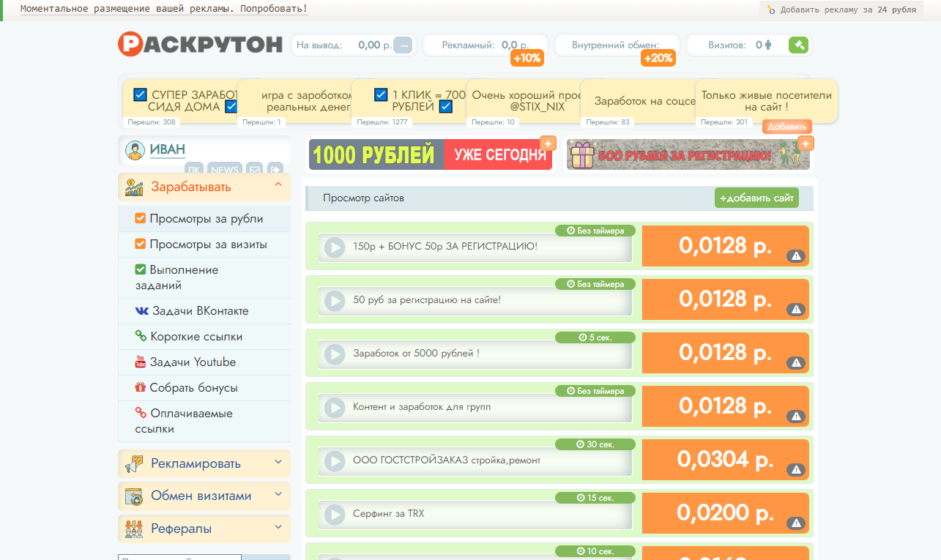This screenshot has height=560, width=941.
Task: Click the Моментальное размещение вашей рекламы link
Action: (164, 9)
